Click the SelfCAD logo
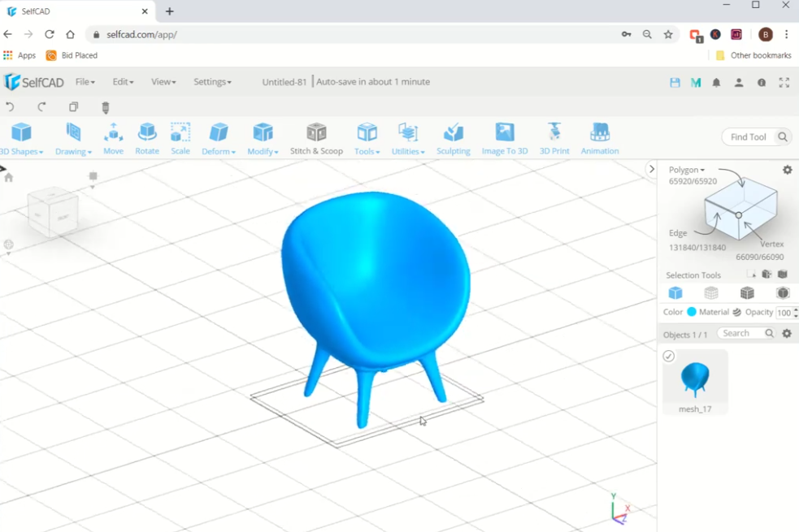 pyautogui.click(x=33, y=82)
